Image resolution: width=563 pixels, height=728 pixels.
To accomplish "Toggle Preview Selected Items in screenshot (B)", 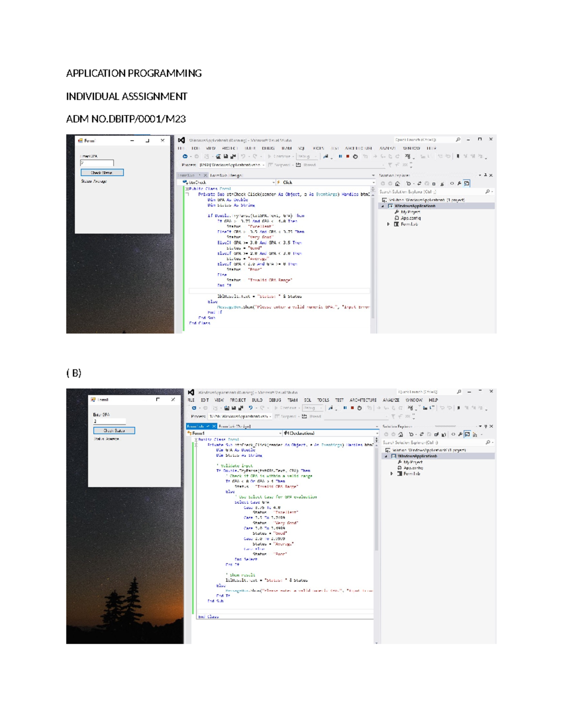I will 467,435.
